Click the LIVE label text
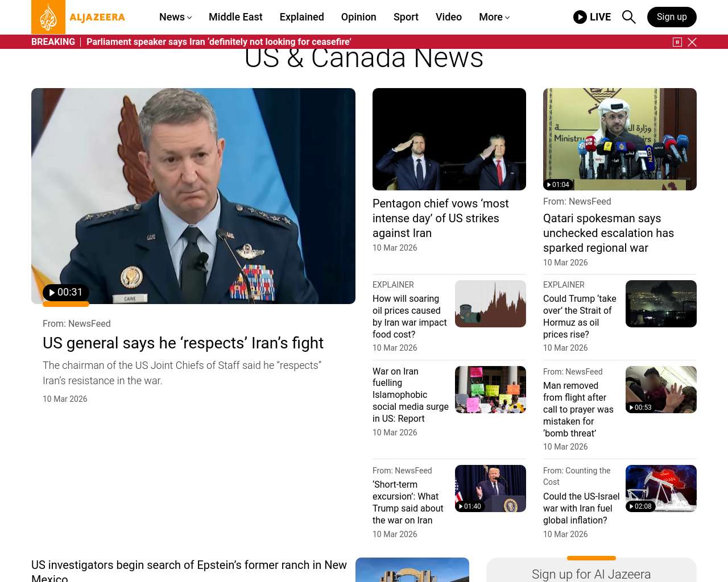The width and height of the screenshot is (728, 582). (600, 17)
